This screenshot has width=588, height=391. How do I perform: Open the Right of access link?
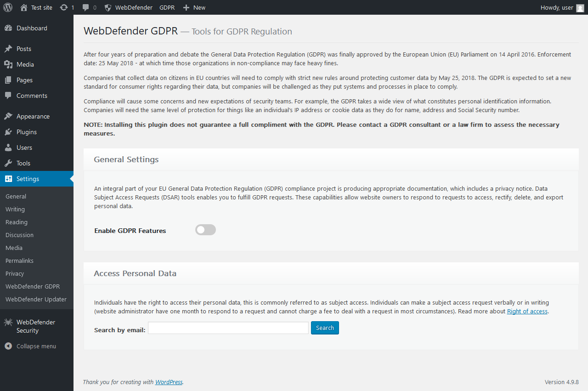click(x=527, y=311)
